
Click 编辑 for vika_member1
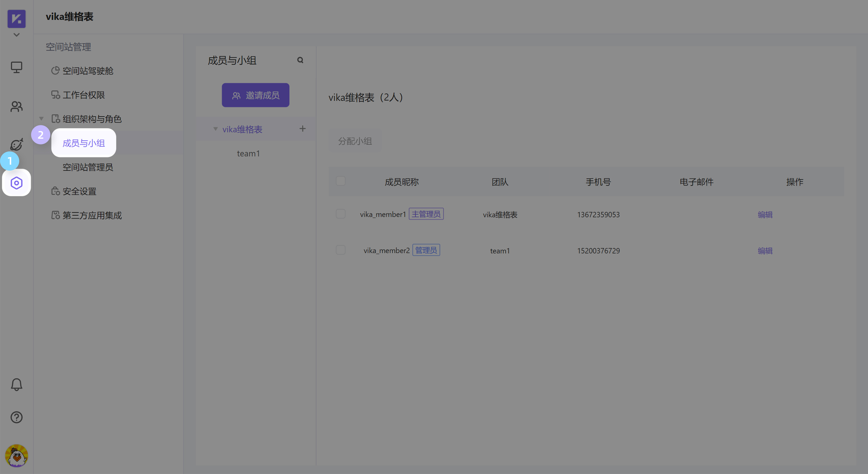pyautogui.click(x=765, y=214)
